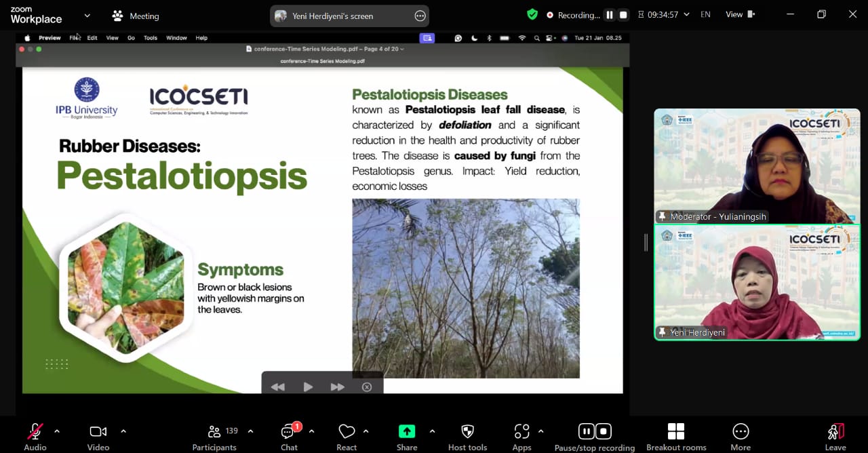This screenshot has width=868, height=453.
Task: Expand the audio settings arrow
Action: coord(57,431)
